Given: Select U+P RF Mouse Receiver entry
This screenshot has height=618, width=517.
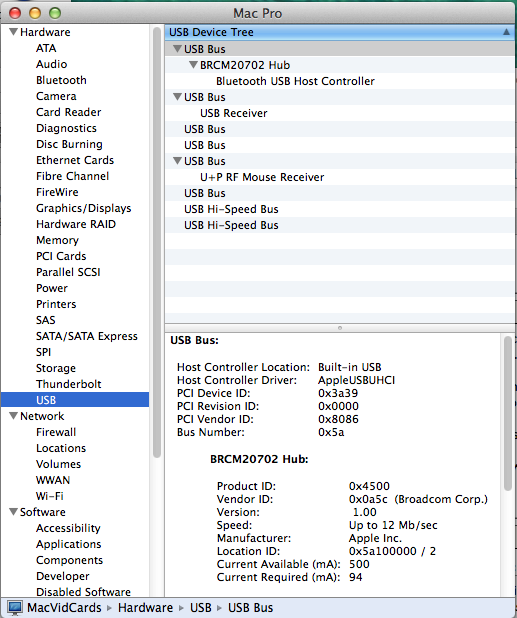Looking at the screenshot, I should [262, 177].
